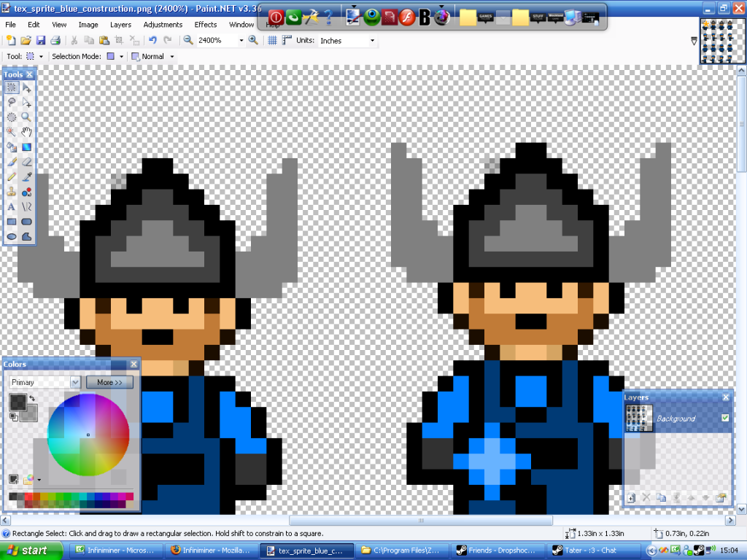This screenshot has width=747, height=560.
Task: Click the More >> button in Colors
Action: [109, 382]
